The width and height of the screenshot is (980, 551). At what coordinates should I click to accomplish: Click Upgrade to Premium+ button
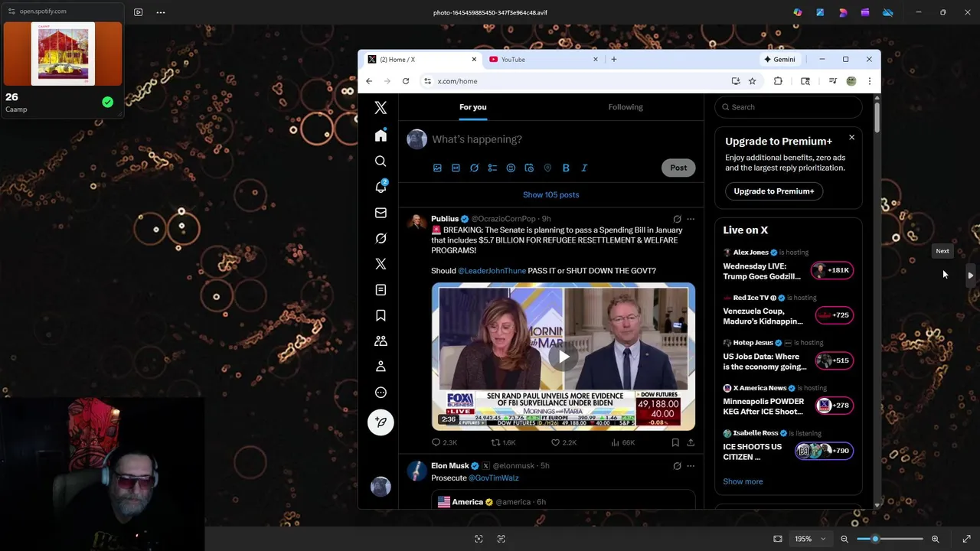click(x=773, y=191)
